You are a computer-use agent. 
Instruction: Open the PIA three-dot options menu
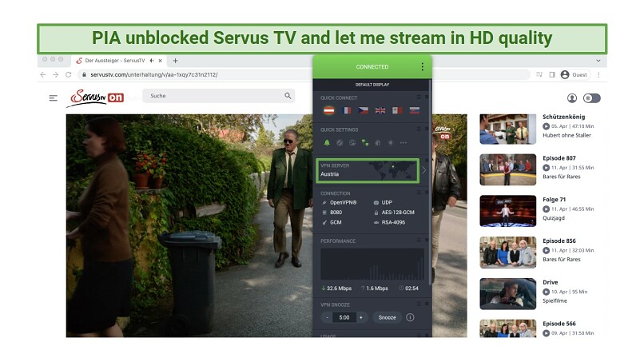coord(422,66)
